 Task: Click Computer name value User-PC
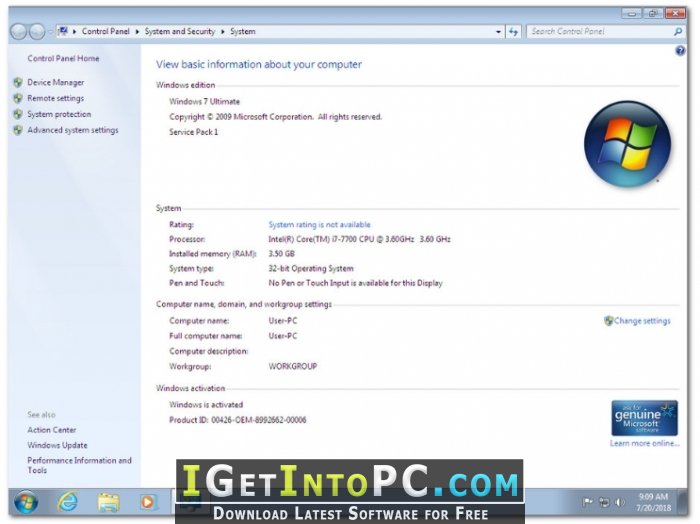pos(283,320)
